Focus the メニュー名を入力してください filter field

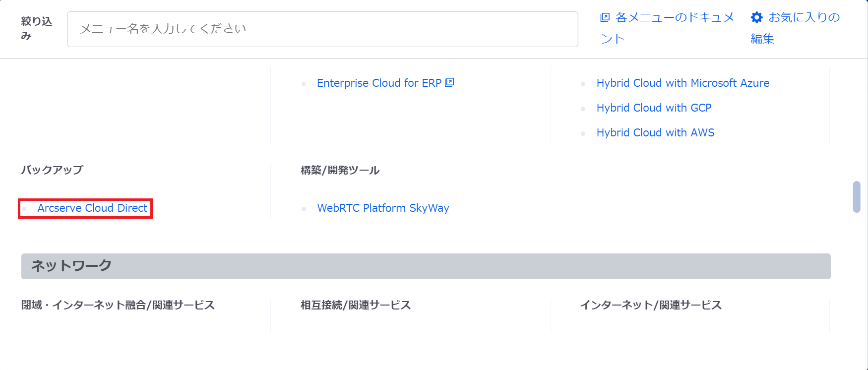pyautogui.click(x=322, y=29)
